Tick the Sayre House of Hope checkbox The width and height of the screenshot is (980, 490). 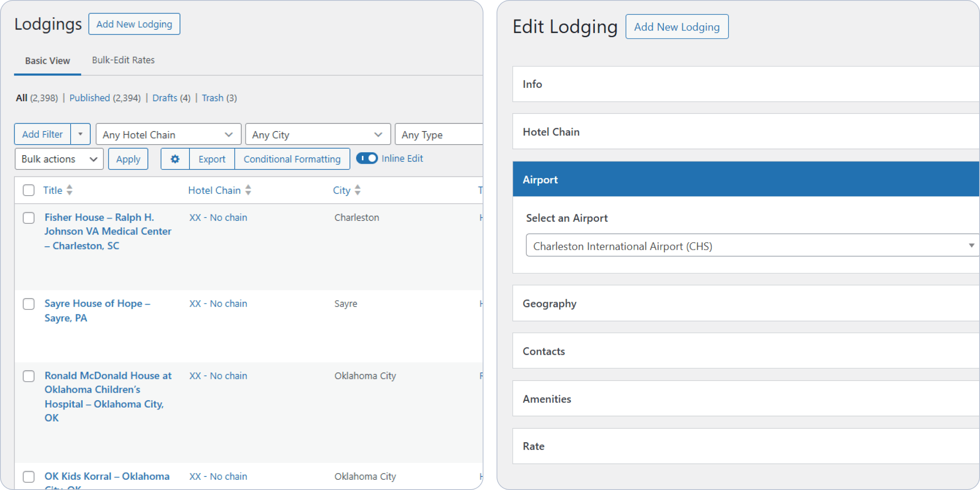[29, 304]
